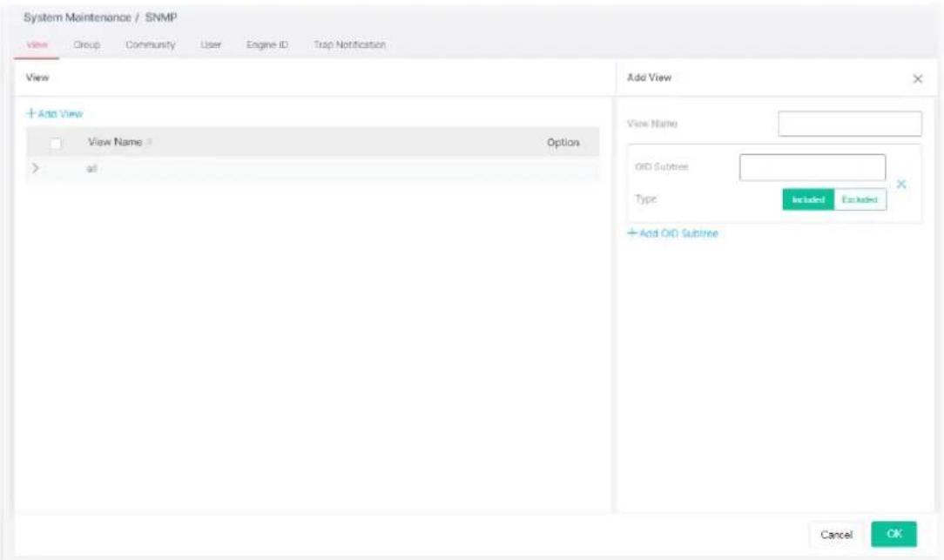
Task: Set type to Excluded
Action: click(x=860, y=200)
